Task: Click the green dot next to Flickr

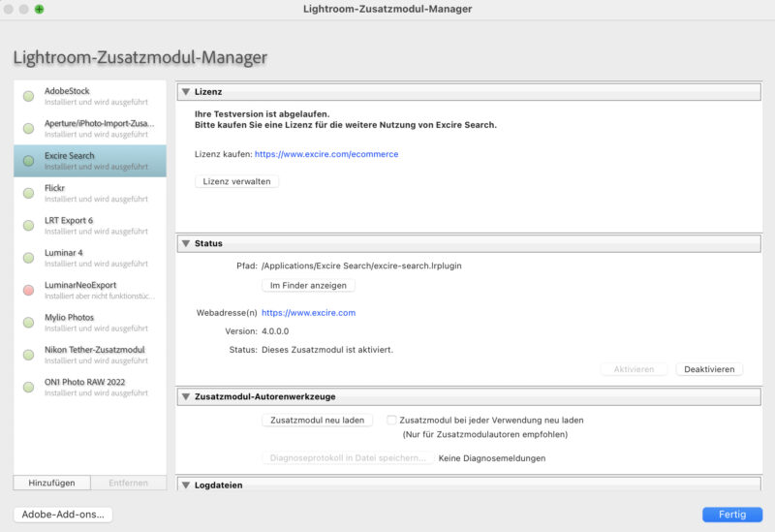Action: coord(29,193)
